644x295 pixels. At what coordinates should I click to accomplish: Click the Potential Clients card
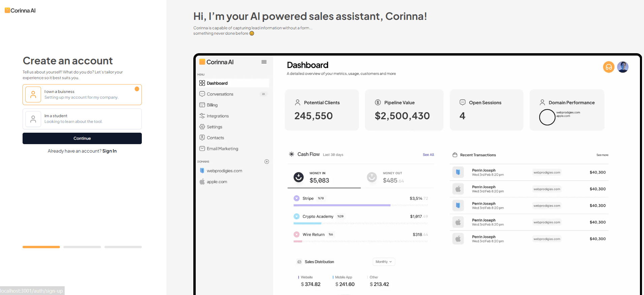(x=322, y=110)
